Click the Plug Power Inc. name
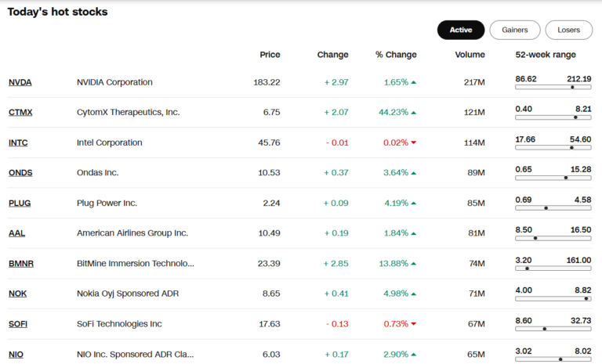The width and height of the screenshot is (602, 364). (x=107, y=204)
